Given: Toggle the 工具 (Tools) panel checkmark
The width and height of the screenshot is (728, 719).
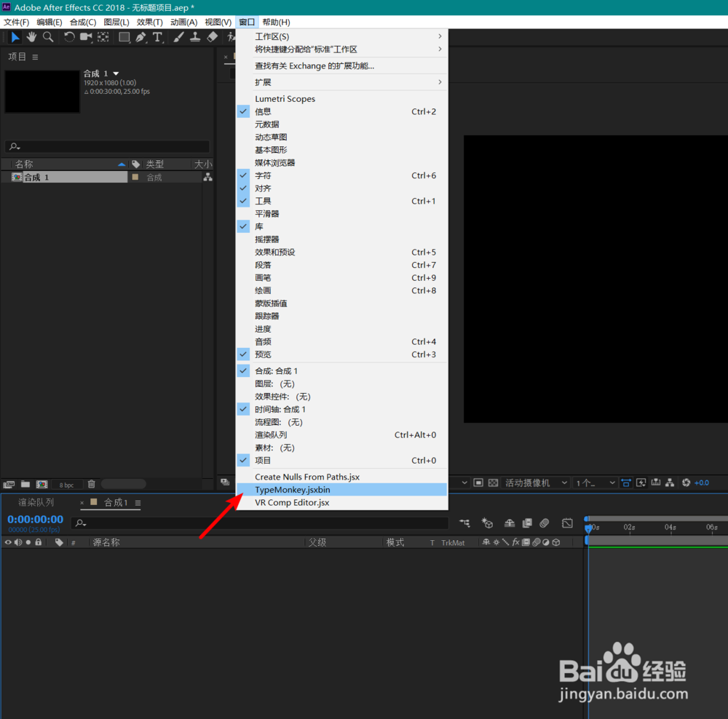Looking at the screenshot, I should pyautogui.click(x=243, y=201).
